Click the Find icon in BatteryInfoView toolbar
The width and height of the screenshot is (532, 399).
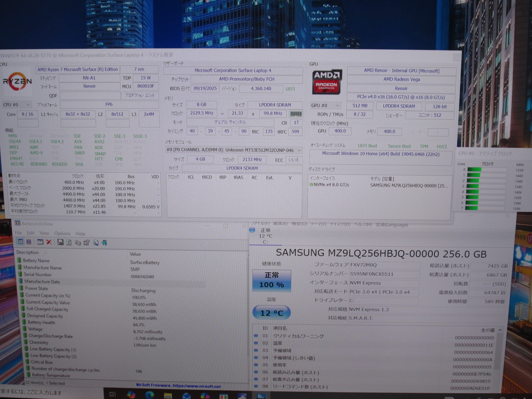pyautogui.click(x=95, y=243)
